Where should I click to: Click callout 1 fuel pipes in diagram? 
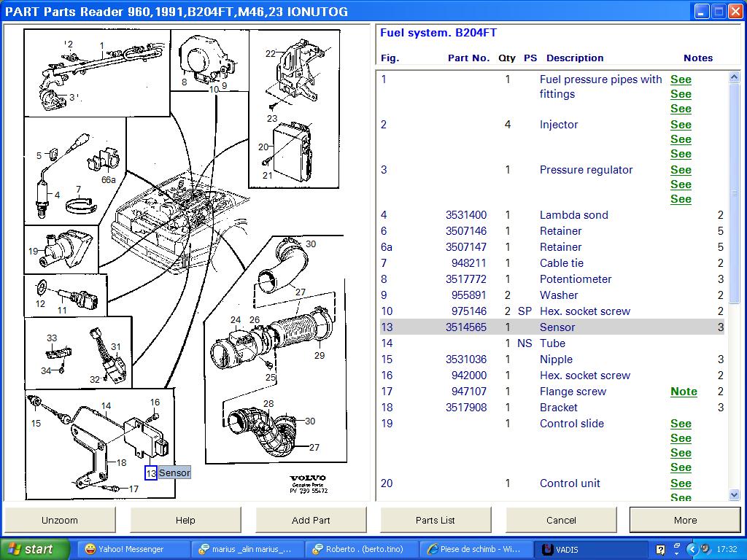101,46
